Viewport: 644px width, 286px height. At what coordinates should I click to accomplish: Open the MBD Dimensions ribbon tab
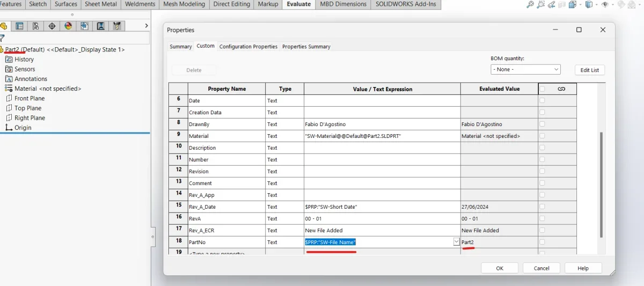pos(343,4)
